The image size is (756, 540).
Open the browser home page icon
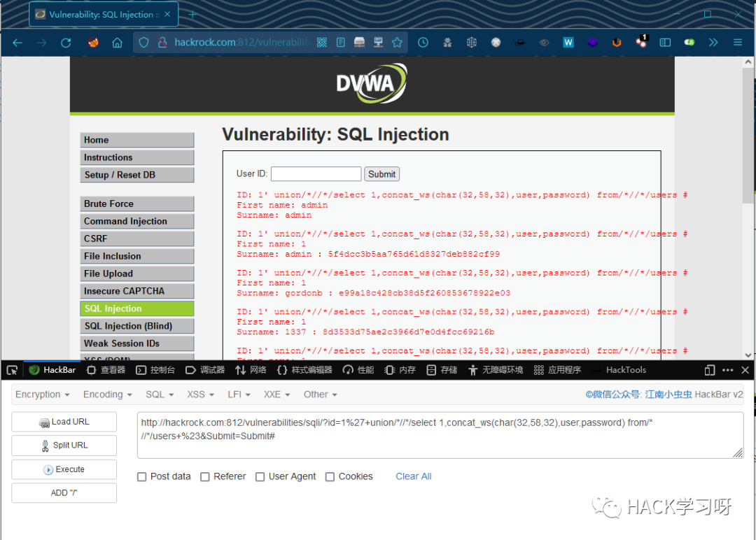117,43
